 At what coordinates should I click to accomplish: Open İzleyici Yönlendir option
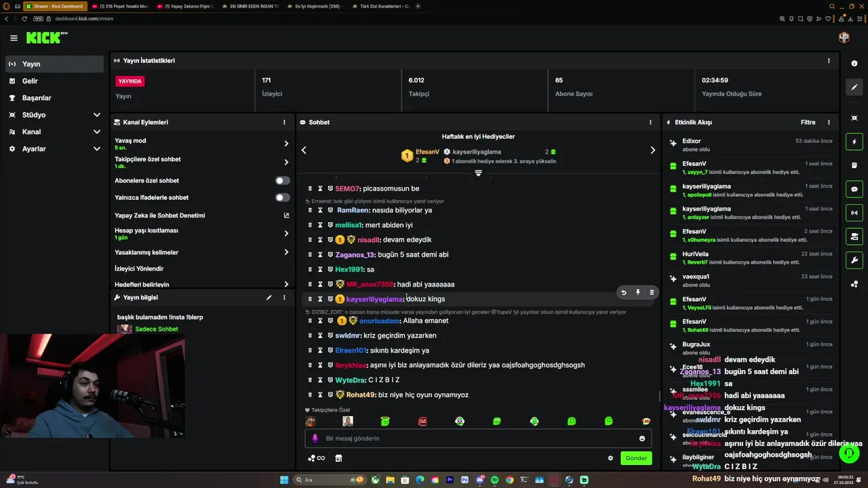(x=201, y=268)
